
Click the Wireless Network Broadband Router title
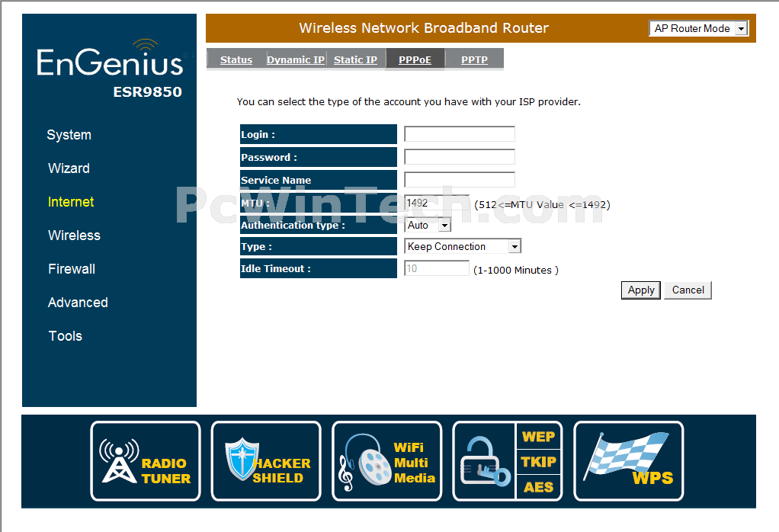[x=424, y=27]
